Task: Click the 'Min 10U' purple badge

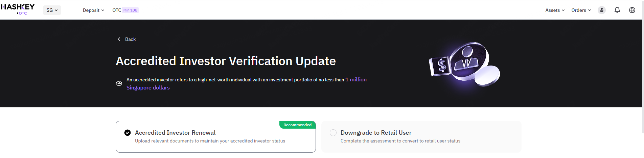Action: tap(131, 10)
